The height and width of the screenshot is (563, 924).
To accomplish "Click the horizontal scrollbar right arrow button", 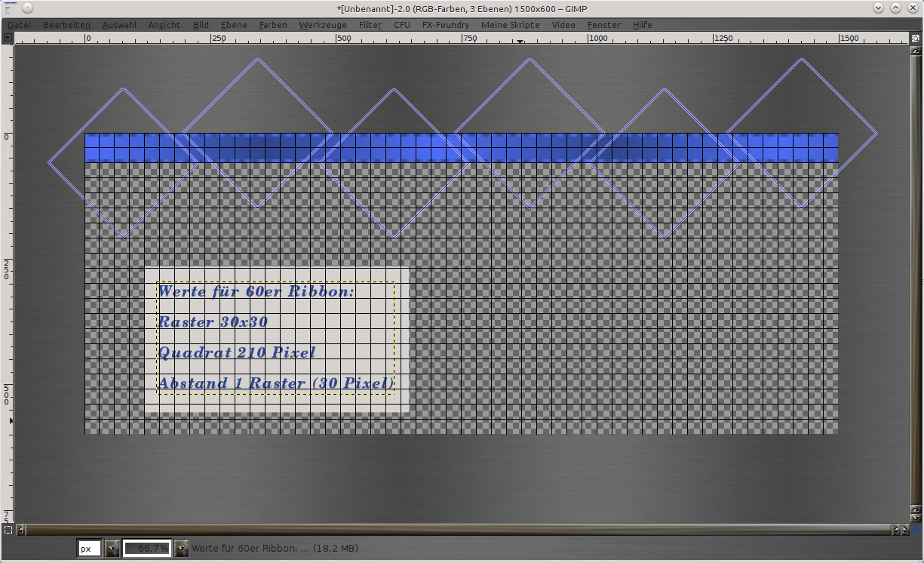I will tap(904, 530).
